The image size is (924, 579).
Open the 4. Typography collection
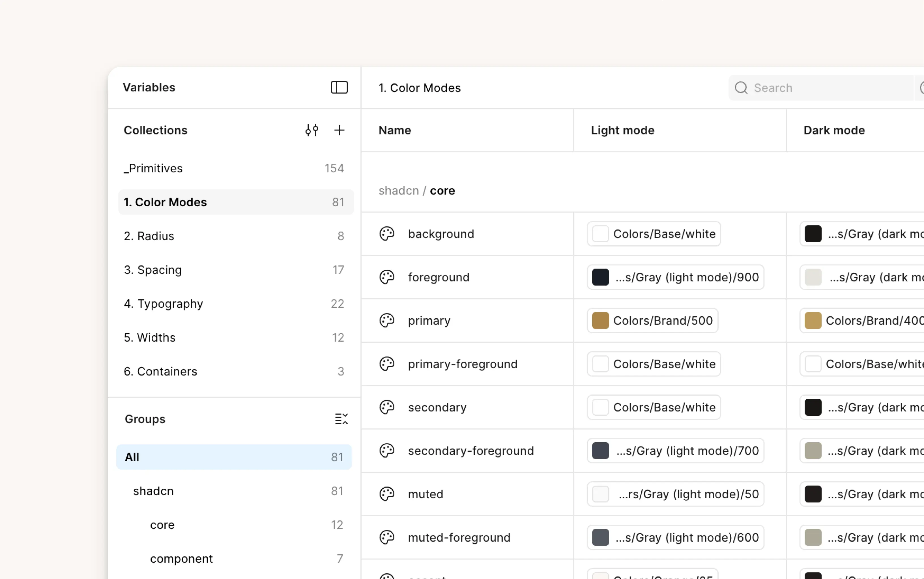point(236,304)
